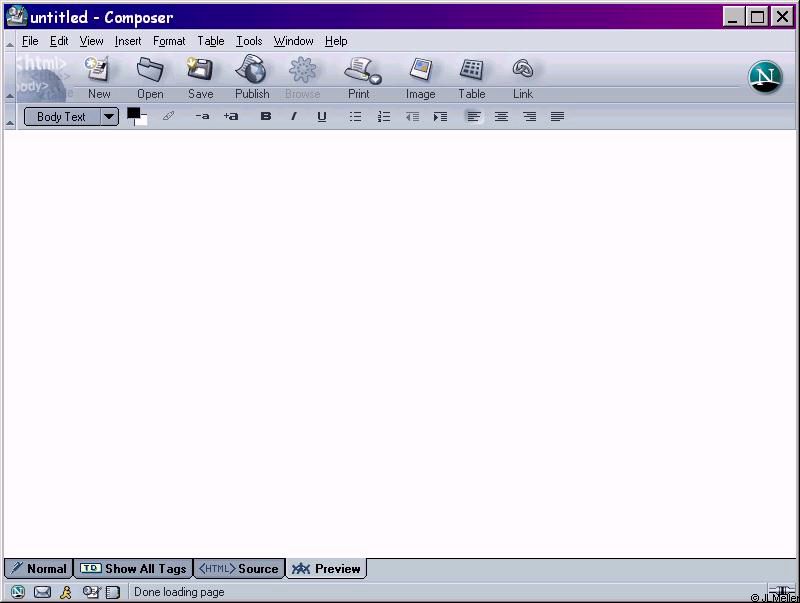Screen dimensions: 800x603
Task: Pick highlighter text background tool
Action: (x=168, y=116)
